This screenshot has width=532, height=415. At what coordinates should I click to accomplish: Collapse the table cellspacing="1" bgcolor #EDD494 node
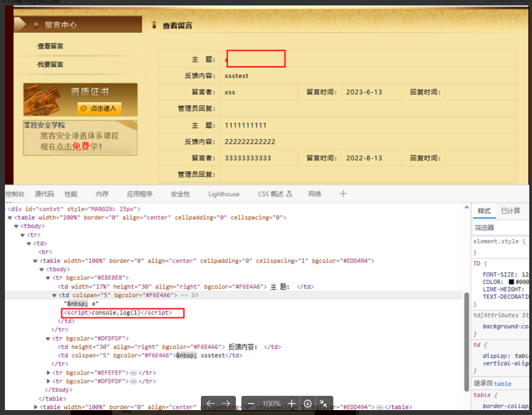coord(35,261)
